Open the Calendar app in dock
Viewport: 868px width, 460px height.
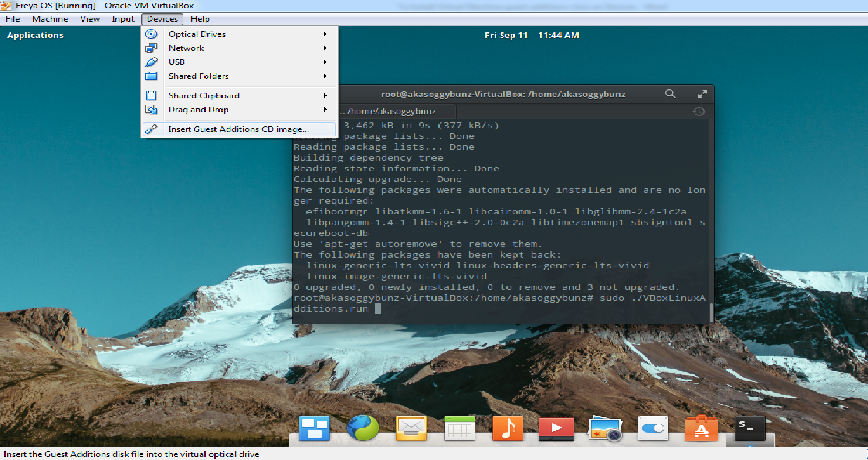[460, 429]
